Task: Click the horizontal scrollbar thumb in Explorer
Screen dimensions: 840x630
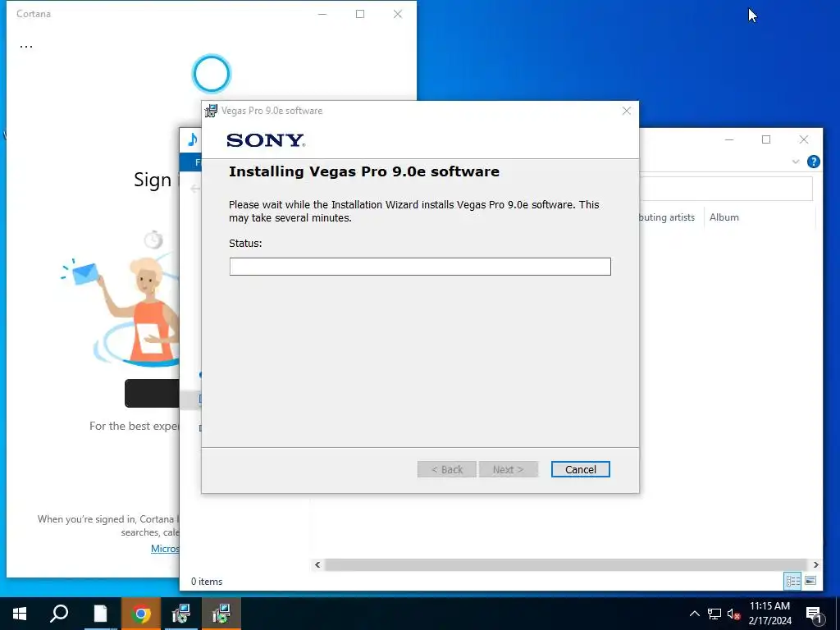Action: [x=566, y=564]
